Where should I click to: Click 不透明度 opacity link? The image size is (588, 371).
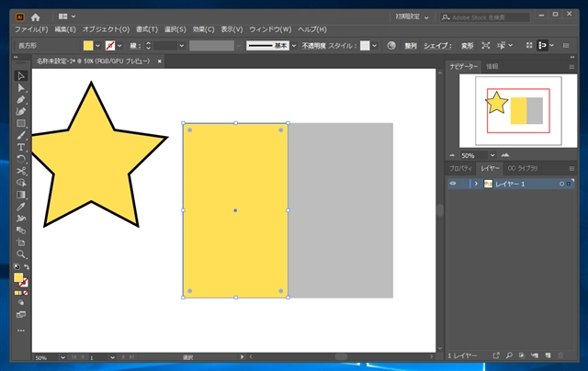[x=314, y=46]
